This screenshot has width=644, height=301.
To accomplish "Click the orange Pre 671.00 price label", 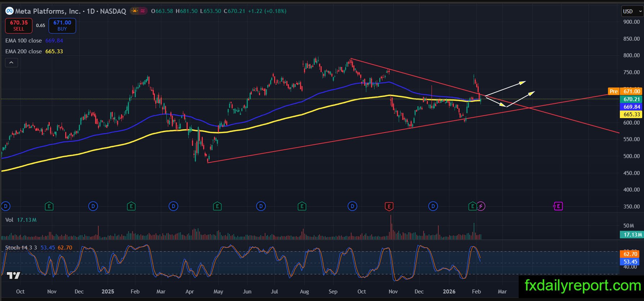I will click(625, 91).
